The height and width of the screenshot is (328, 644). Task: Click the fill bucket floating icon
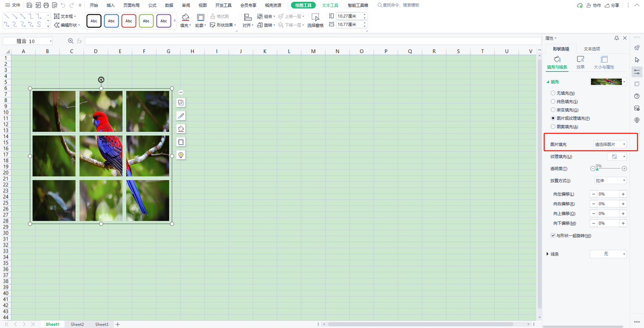[181, 129]
